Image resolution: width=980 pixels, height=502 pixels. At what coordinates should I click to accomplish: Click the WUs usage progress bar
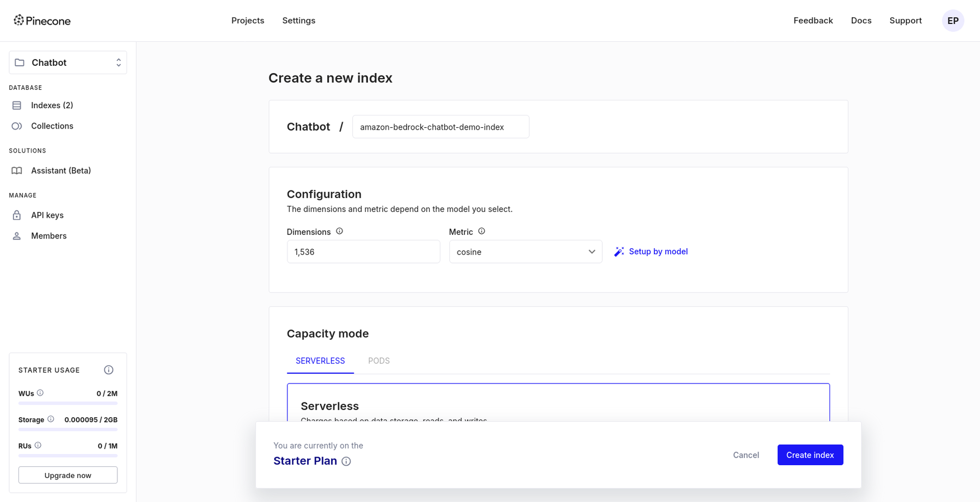click(x=68, y=403)
